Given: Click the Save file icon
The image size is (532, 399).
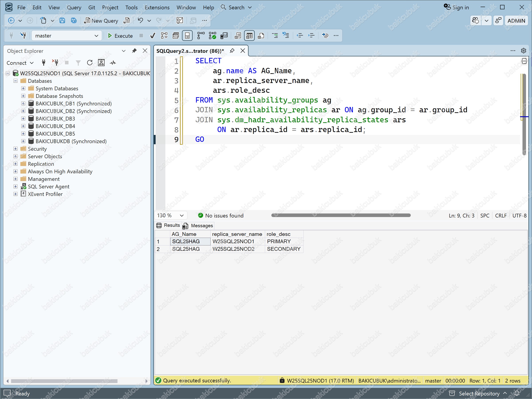Looking at the screenshot, I should coord(62,21).
